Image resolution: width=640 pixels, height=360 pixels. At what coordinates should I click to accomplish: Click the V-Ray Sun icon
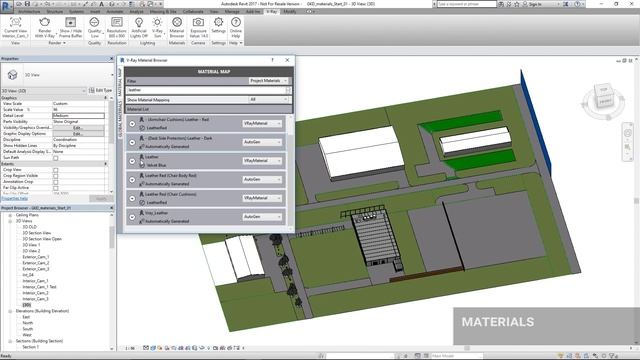157,22
